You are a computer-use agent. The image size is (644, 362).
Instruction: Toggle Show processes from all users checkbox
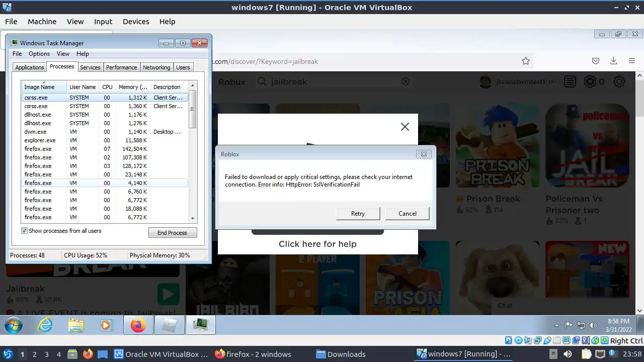click(24, 231)
